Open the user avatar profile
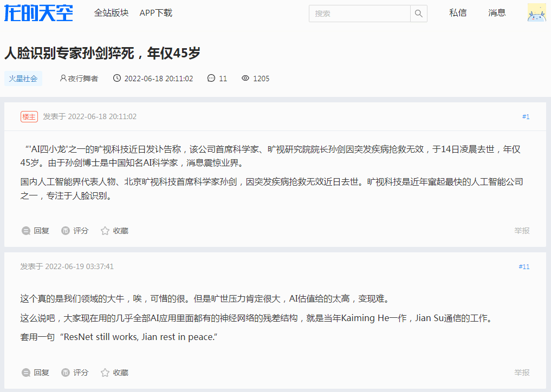This screenshot has height=392, width=551. (536, 12)
